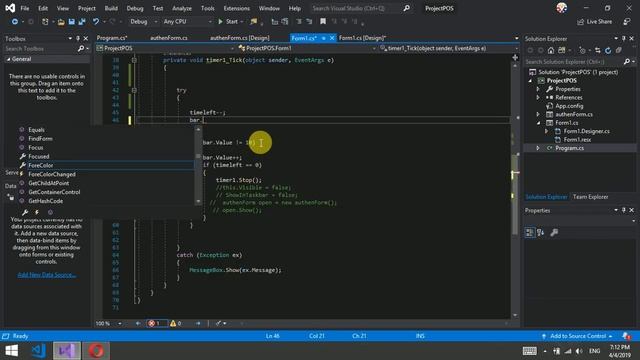Click the Home icon in Solution Explorer
This screenshot has height=360, width=640.
click(551, 50)
